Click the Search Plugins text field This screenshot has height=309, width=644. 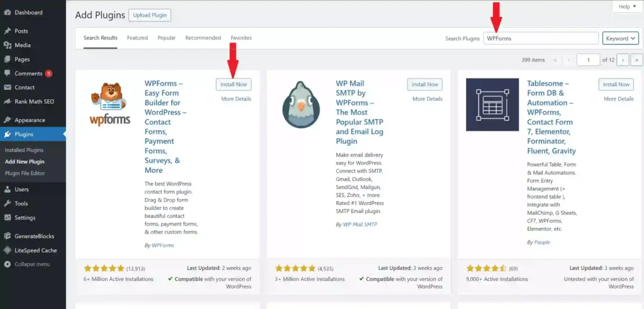click(541, 38)
